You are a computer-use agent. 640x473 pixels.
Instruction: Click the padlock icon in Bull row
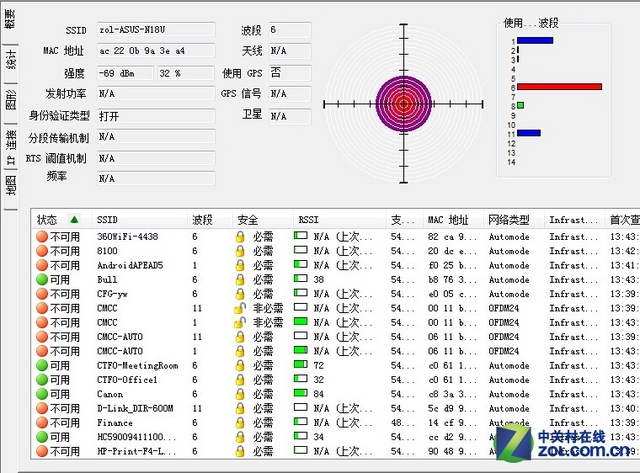240,280
